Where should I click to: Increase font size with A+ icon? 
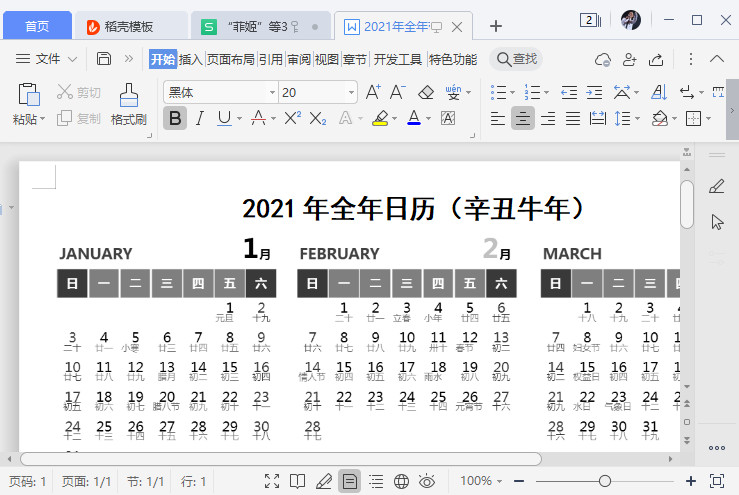(373, 92)
